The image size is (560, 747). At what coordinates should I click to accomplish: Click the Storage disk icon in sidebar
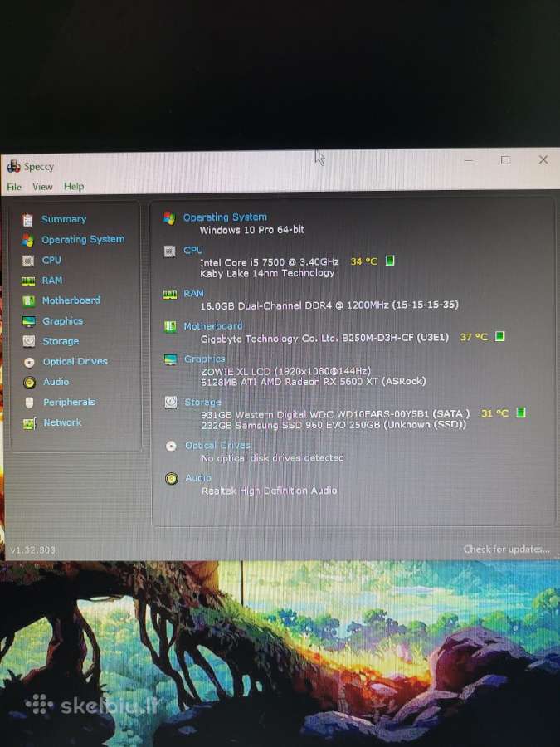[x=29, y=341]
